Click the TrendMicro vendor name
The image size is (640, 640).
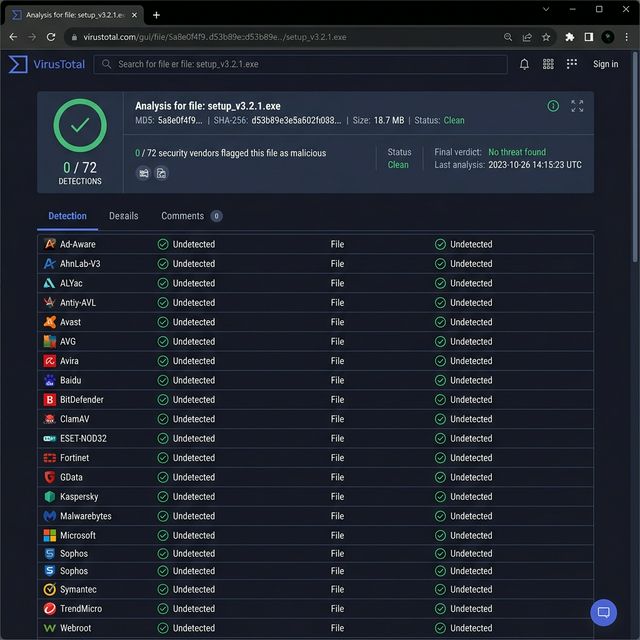coord(81,609)
